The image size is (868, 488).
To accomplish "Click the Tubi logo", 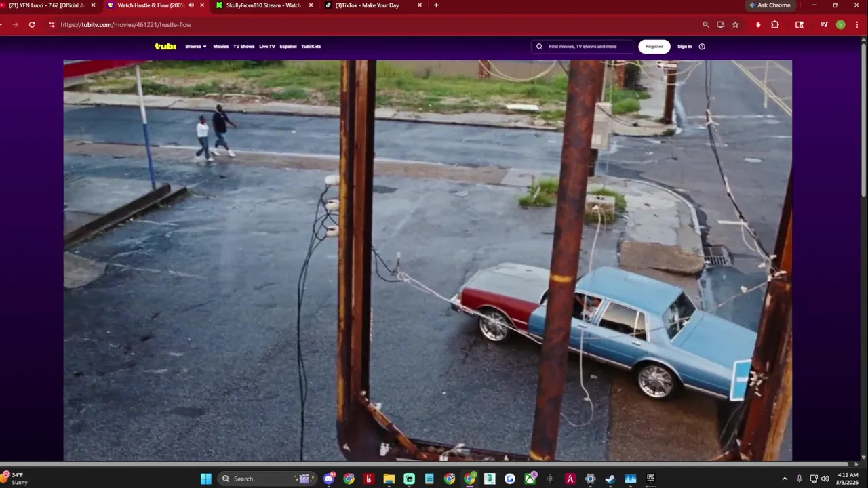I will pyautogui.click(x=165, y=46).
